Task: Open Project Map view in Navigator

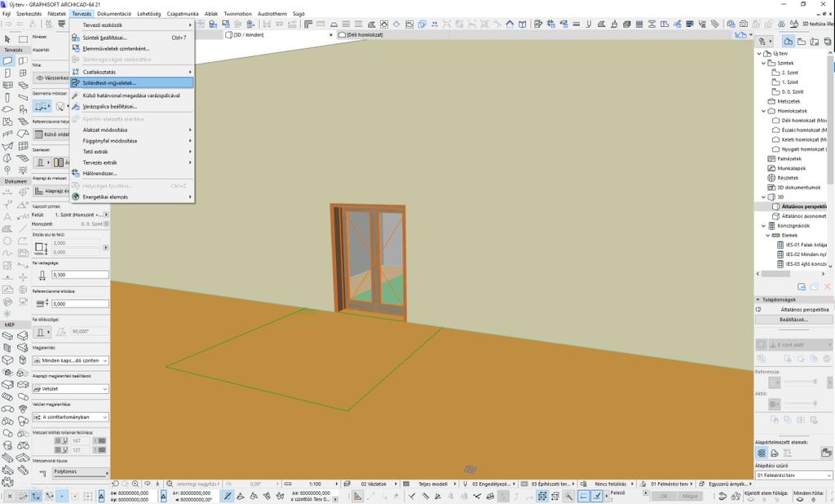Action: [789, 41]
